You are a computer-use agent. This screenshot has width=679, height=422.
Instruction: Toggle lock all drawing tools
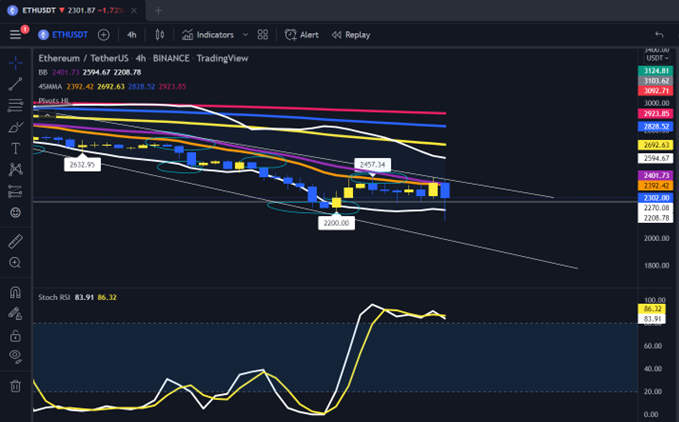click(16, 335)
